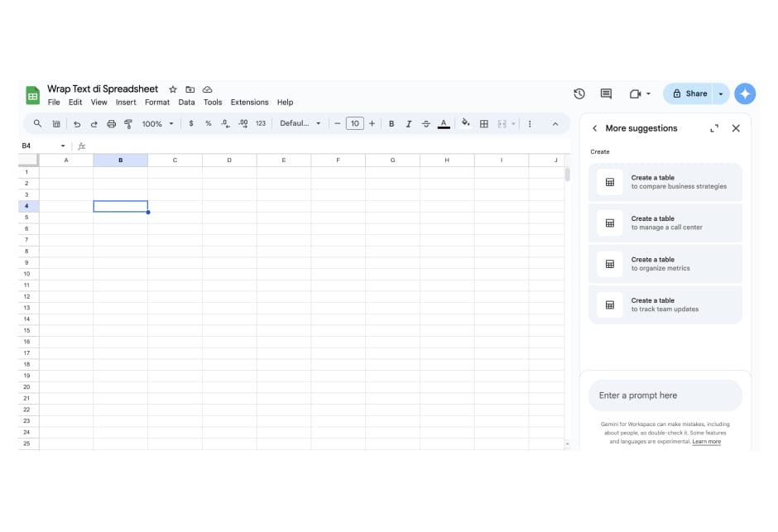This screenshot has width=778, height=532.
Task: Open the move to folder icon
Action: (190, 89)
